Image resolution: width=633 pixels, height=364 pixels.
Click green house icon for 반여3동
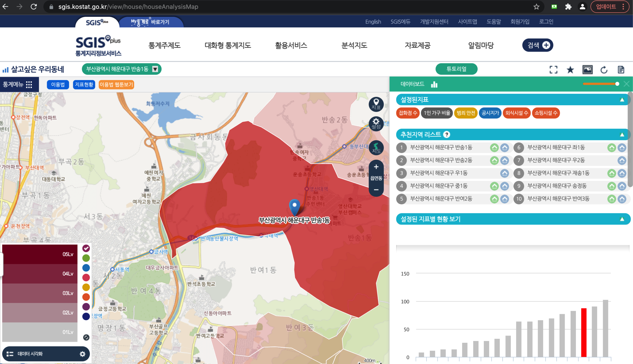611,199
